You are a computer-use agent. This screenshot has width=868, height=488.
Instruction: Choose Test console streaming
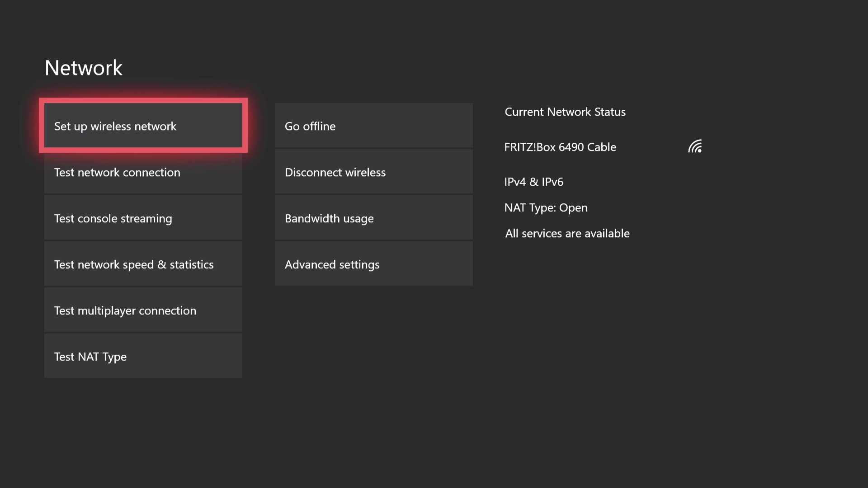(143, 218)
